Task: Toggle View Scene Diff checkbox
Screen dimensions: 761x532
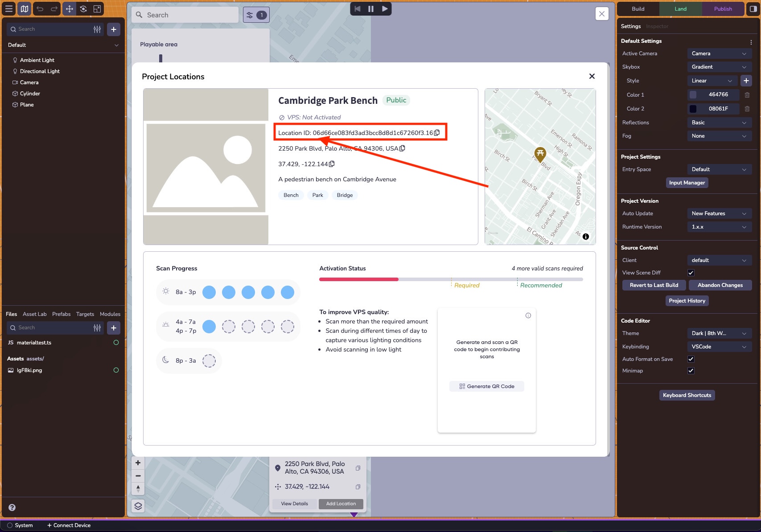Action: coord(691,273)
